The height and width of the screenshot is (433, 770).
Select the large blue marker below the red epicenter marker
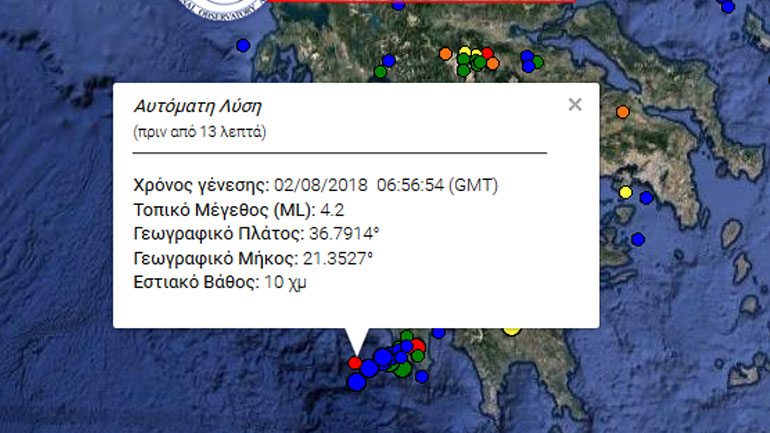357,381
